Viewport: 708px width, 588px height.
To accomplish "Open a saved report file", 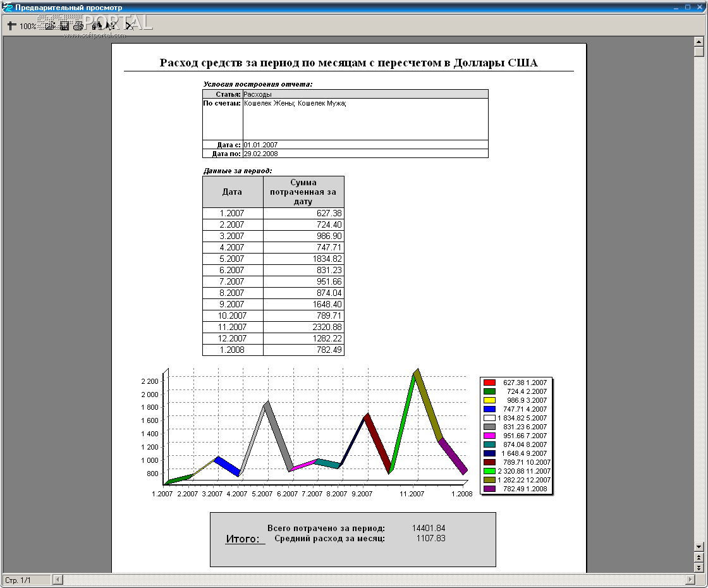I will click(50, 26).
